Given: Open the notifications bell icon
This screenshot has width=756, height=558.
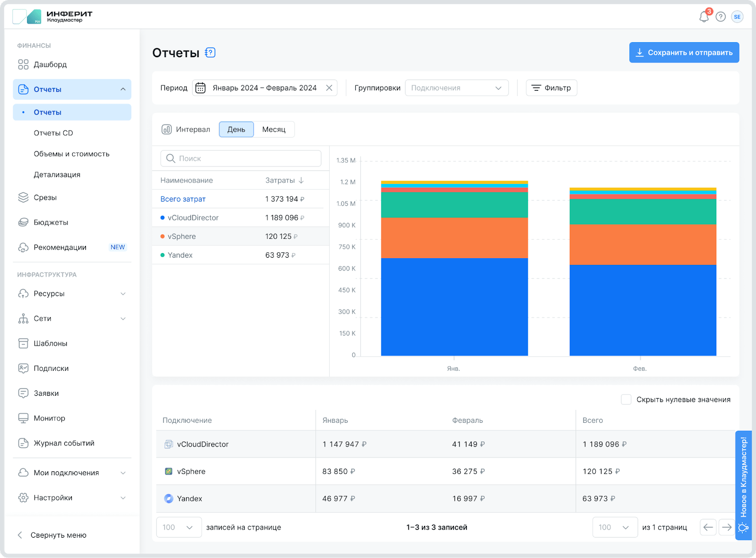Looking at the screenshot, I should (704, 17).
